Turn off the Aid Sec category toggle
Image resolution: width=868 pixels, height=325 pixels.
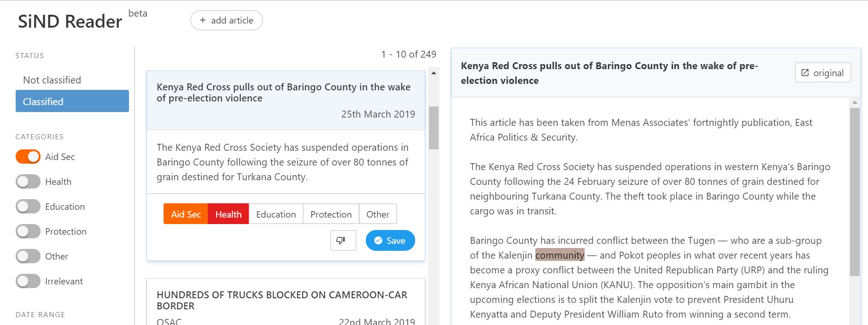click(x=28, y=157)
